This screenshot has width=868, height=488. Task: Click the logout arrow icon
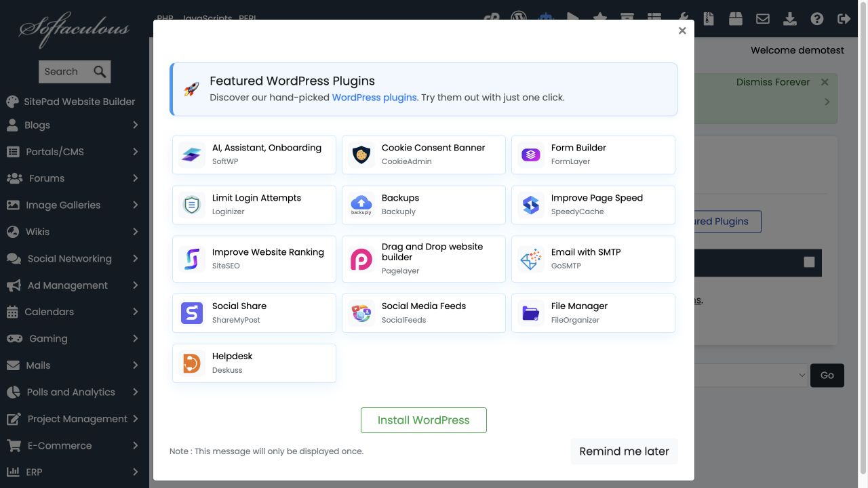(844, 19)
